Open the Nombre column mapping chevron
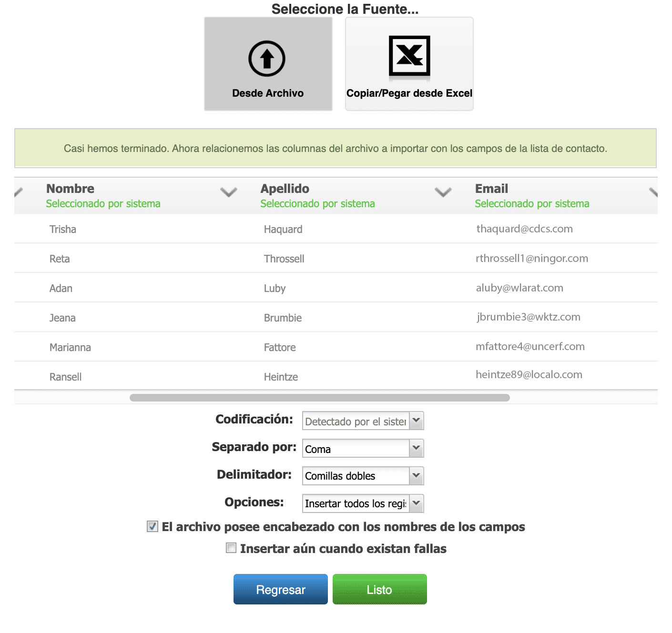Viewport: 672px width, 633px height. tap(229, 192)
